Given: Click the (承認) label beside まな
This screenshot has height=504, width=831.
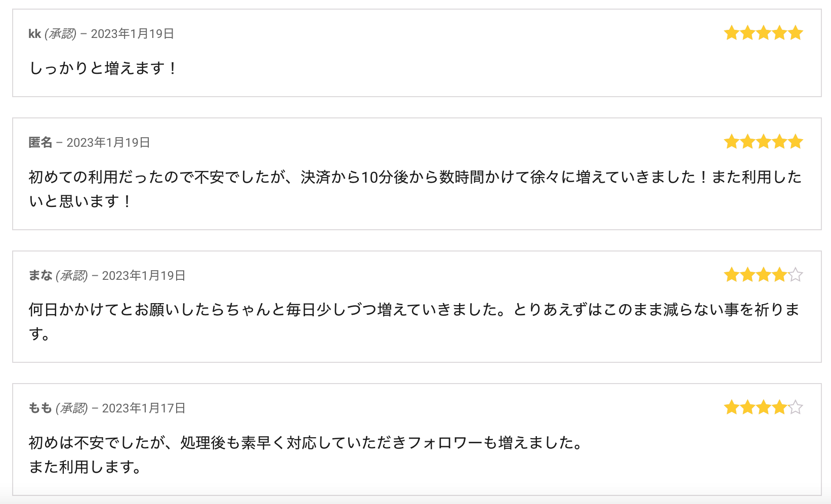Looking at the screenshot, I should point(72,275).
